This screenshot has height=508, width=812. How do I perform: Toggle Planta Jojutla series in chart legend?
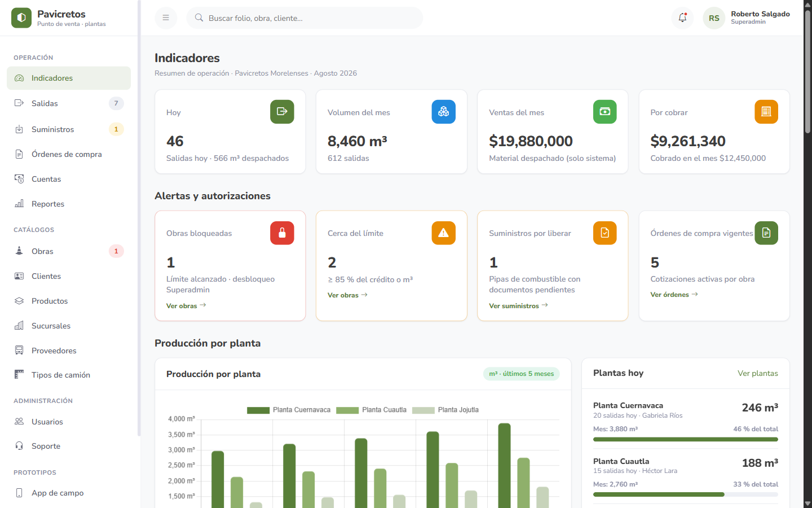445,410
